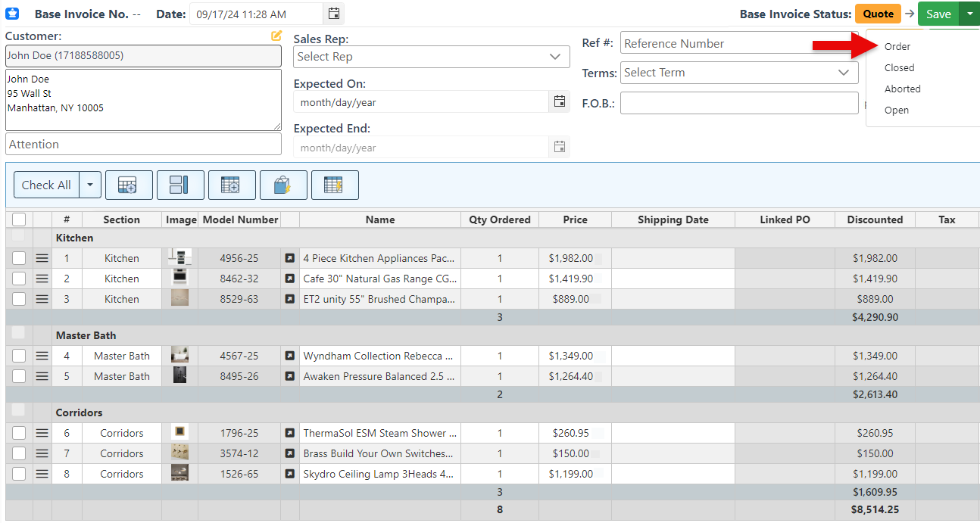Check the header select-all checkbox
This screenshot has width=980, height=523.
pos(19,219)
